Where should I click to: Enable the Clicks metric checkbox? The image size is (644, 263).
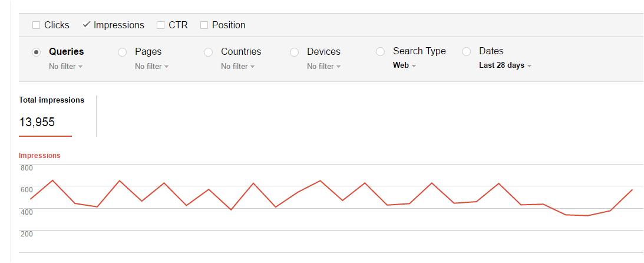pos(37,25)
